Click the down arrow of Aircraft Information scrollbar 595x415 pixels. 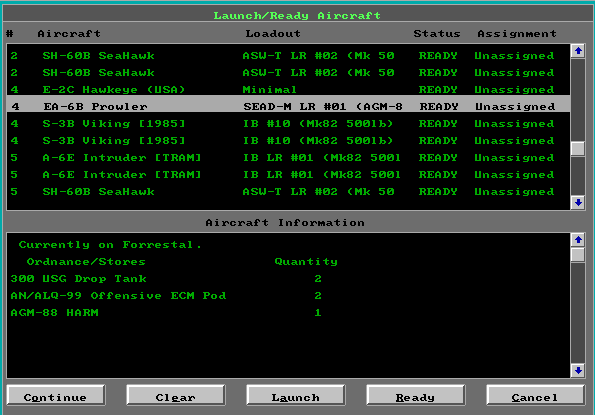[578, 371]
